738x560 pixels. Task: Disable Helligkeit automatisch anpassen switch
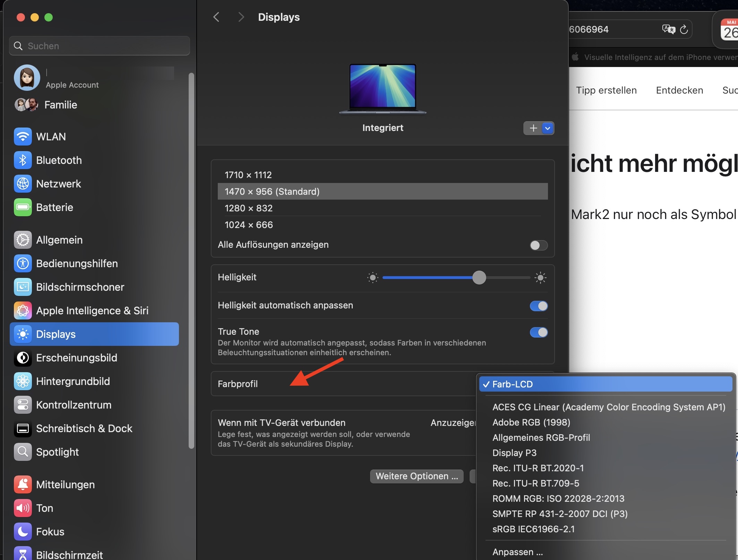tap(539, 306)
